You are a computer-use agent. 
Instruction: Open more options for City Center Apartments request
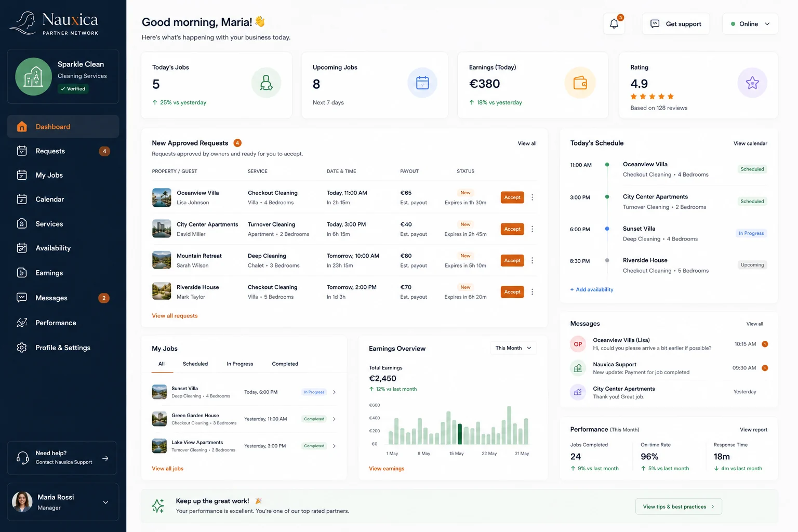click(x=532, y=229)
